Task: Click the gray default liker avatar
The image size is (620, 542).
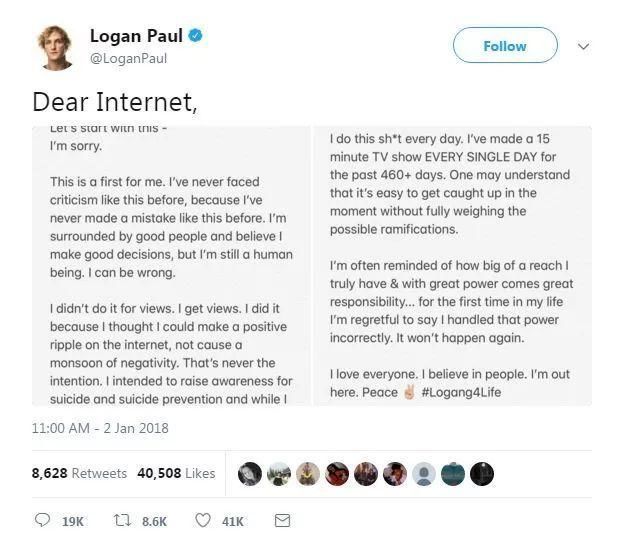Action: (x=423, y=473)
